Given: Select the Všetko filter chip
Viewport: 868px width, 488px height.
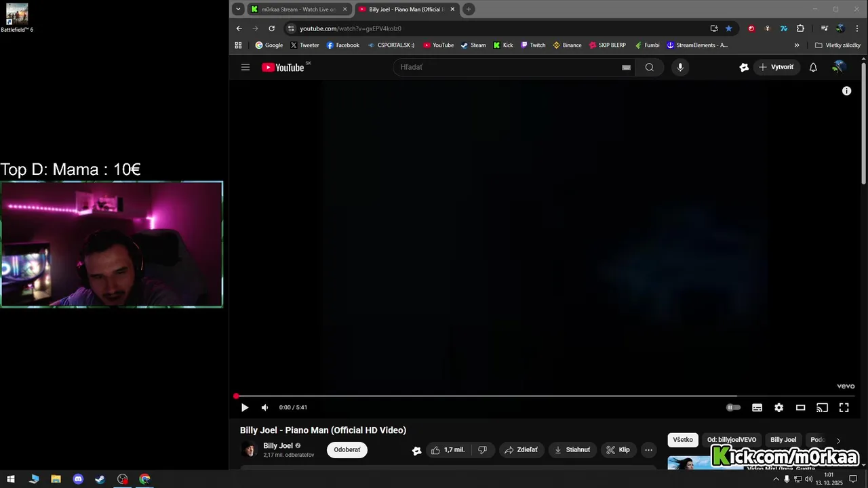Looking at the screenshot, I should point(683,440).
